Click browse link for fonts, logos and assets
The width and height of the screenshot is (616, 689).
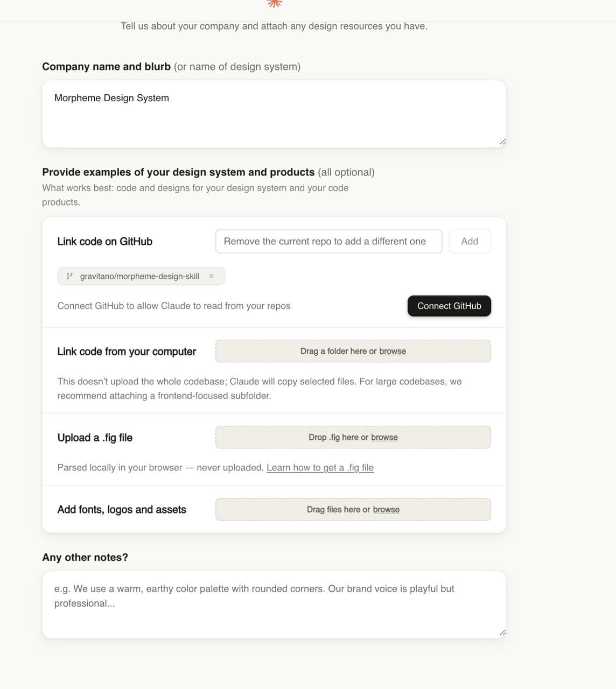click(x=386, y=509)
